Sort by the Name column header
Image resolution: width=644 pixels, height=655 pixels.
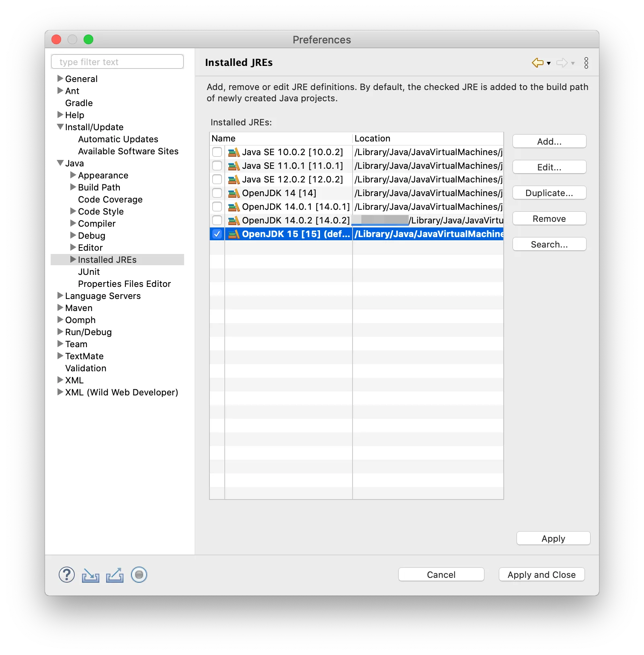click(x=281, y=139)
